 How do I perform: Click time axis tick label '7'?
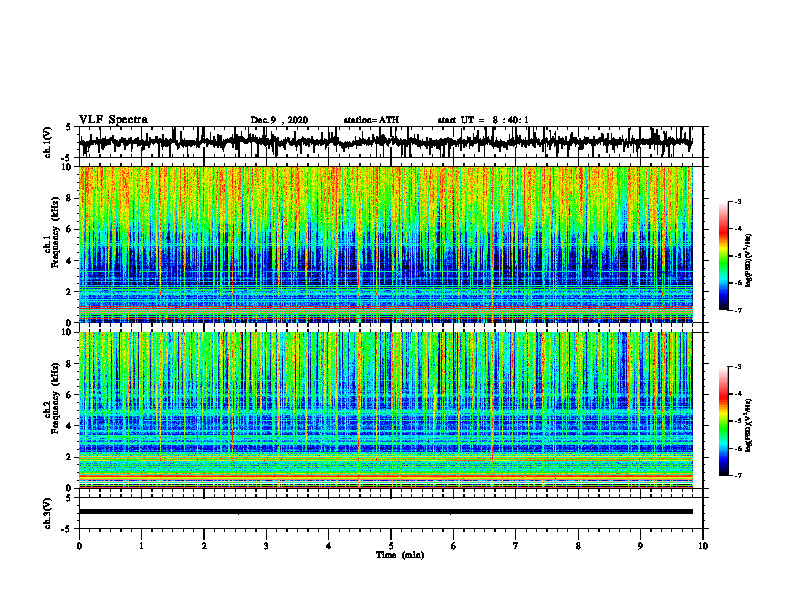click(516, 546)
